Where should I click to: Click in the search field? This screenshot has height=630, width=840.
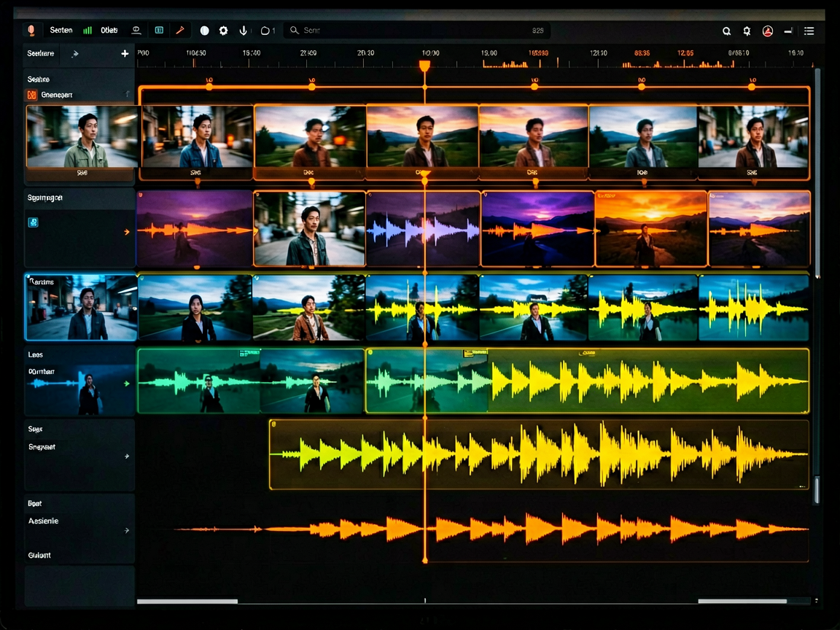click(418, 31)
